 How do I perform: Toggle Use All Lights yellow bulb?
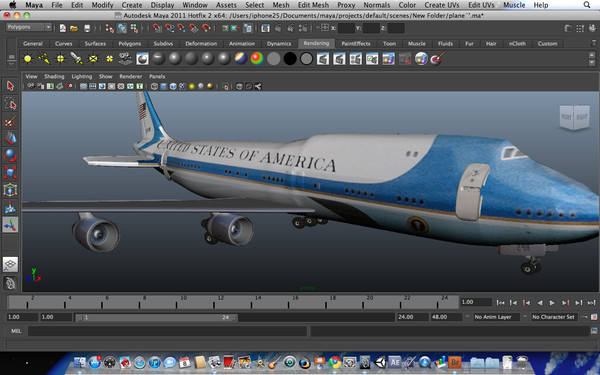click(x=191, y=86)
